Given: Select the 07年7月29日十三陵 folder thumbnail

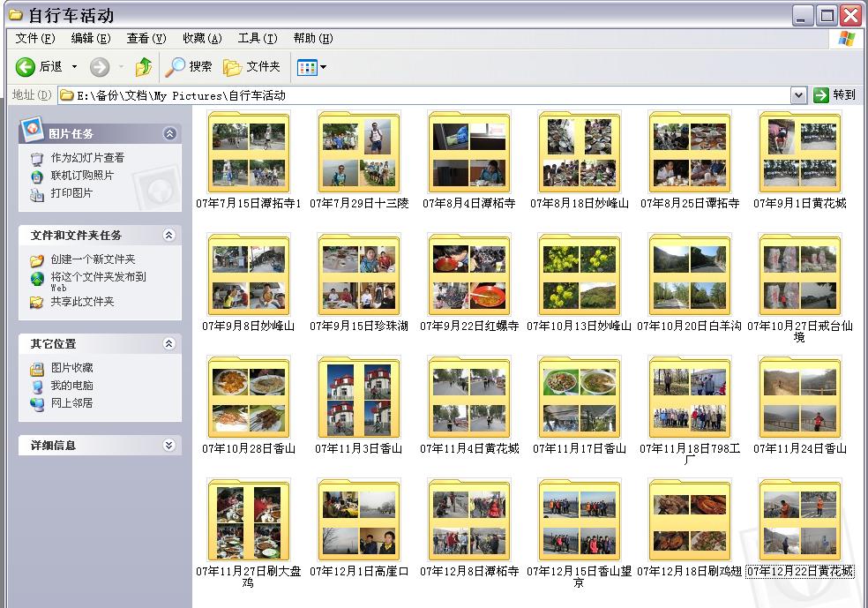Looking at the screenshot, I should [x=359, y=153].
